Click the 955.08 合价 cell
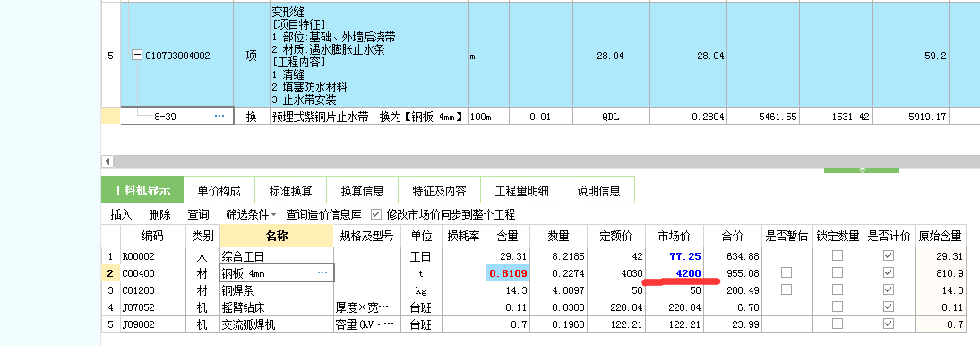 tap(732, 272)
